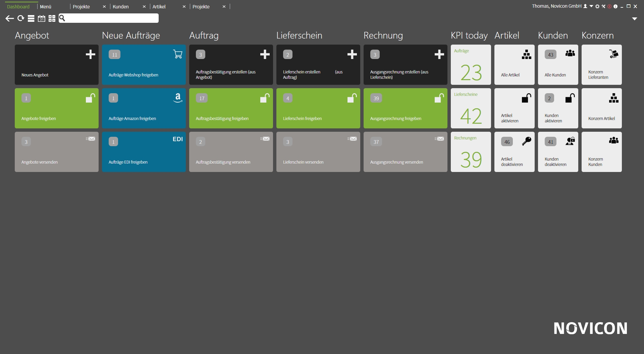Click the padlock icon on Kunden aktivieren
Screen dimensions: 644x354
(570, 98)
